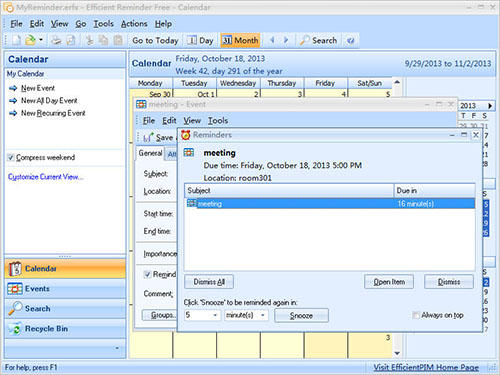Open the Go menu
The image size is (500, 375).
81,24
